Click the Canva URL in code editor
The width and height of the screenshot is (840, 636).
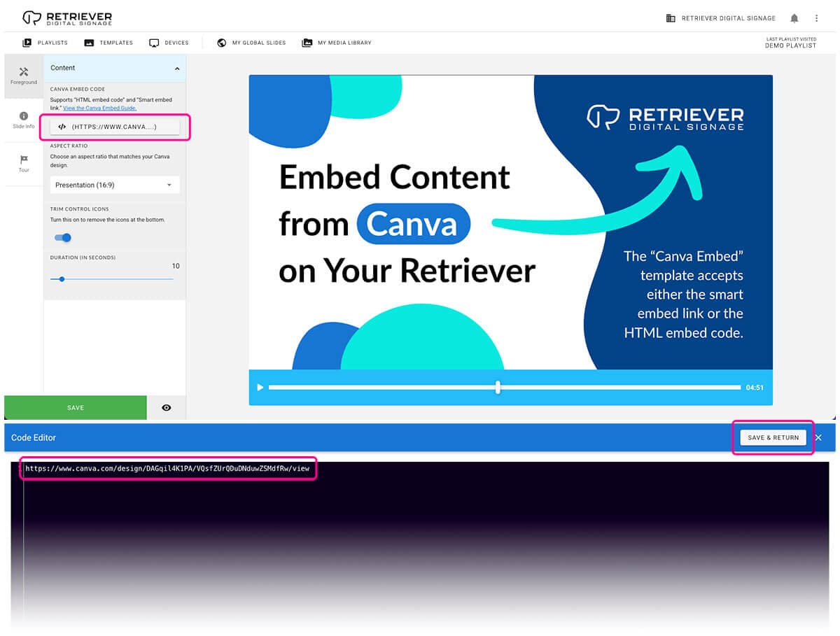point(167,468)
